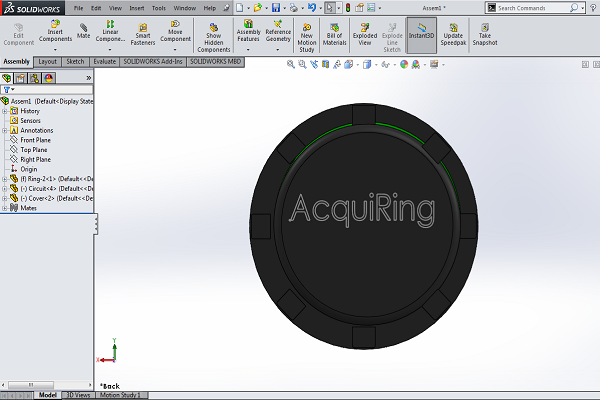Expand the Mates folder node
The height and width of the screenshot is (400, 600).
(5, 208)
